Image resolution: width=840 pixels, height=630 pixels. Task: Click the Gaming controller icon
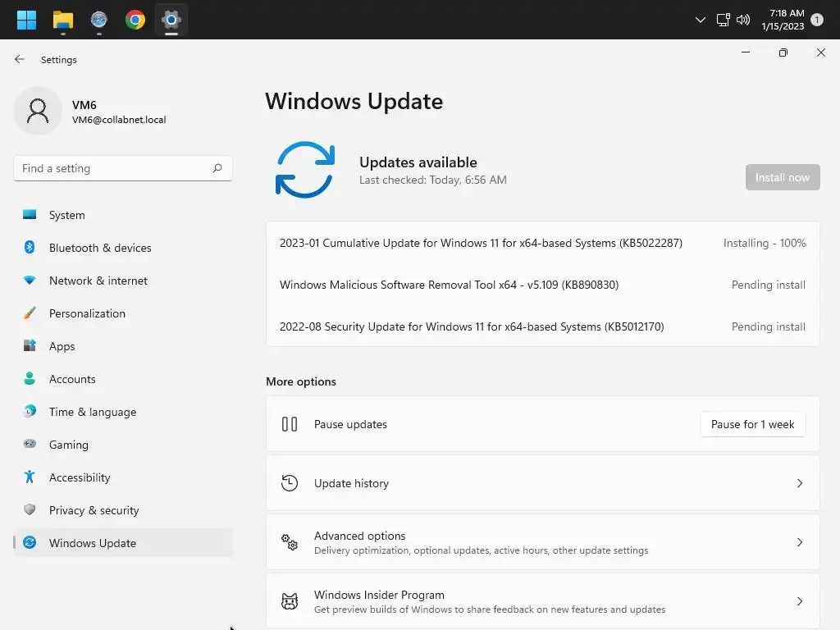(30, 444)
